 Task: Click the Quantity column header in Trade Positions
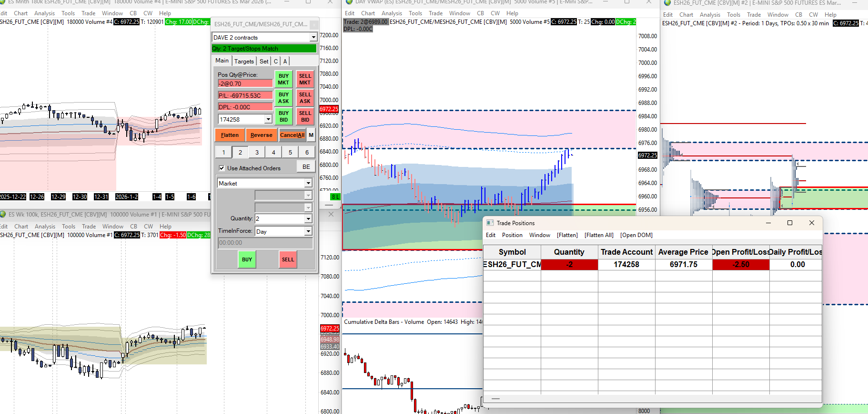(x=569, y=252)
